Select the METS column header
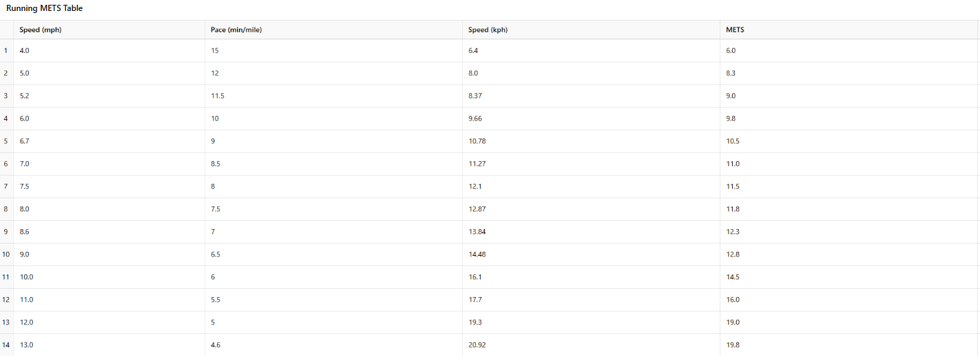The image size is (980, 356). pyautogui.click(x=849, y=29)
